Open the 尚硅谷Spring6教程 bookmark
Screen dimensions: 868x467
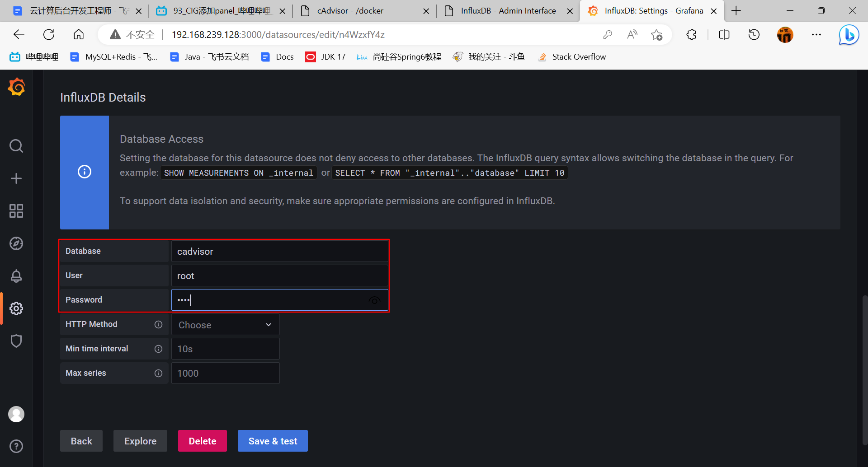point(399,57)
